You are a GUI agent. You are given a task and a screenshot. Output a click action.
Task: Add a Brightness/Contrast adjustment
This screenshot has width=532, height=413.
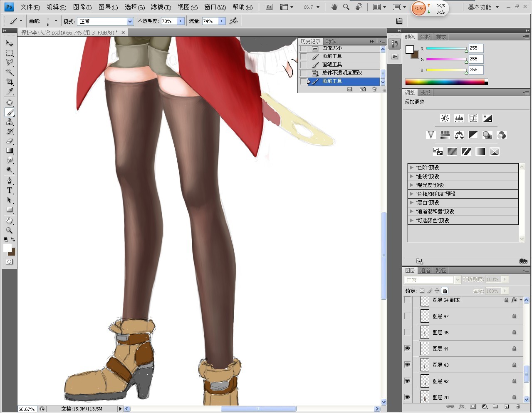tap(445, 118)
